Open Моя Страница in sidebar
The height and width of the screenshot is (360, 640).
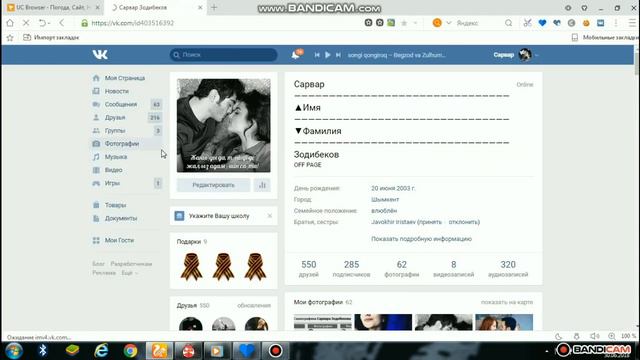click(x=124, y=78)
